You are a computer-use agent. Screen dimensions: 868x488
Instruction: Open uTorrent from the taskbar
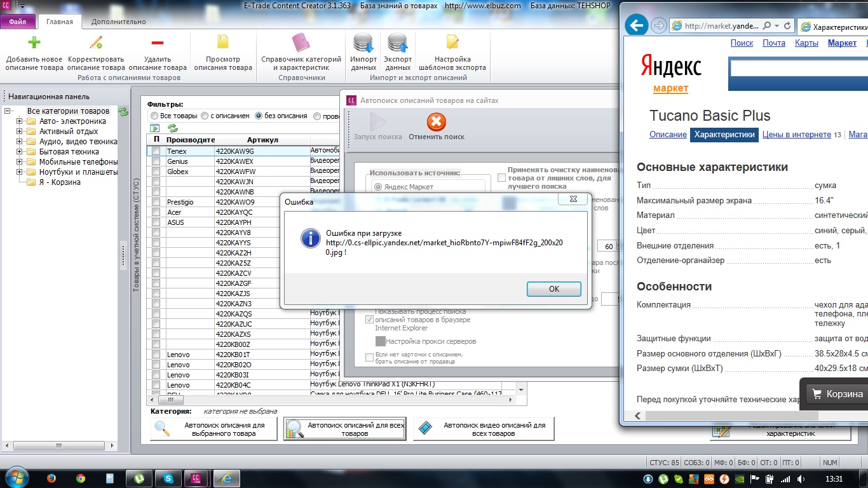[x=139, y=478]
